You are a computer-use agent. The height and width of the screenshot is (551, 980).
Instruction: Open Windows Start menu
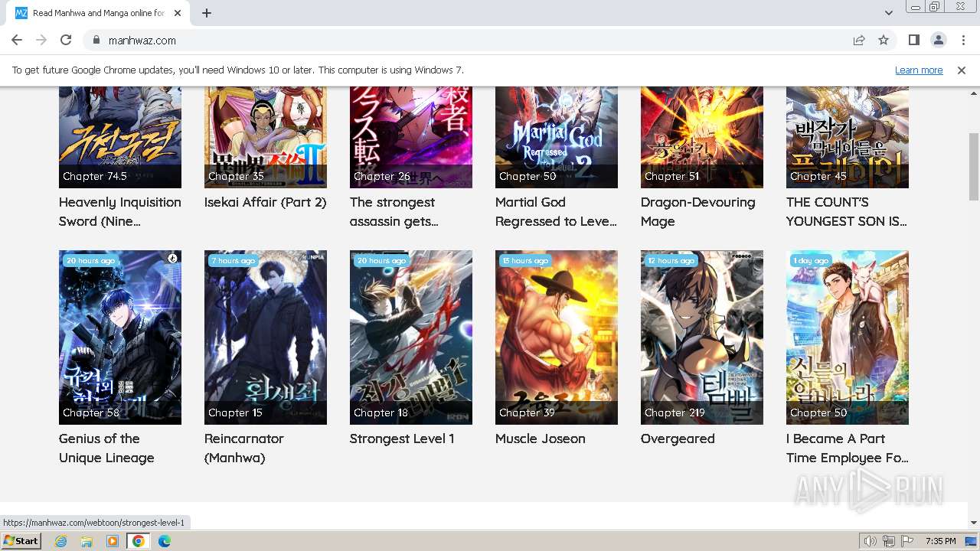coord(21,540)
